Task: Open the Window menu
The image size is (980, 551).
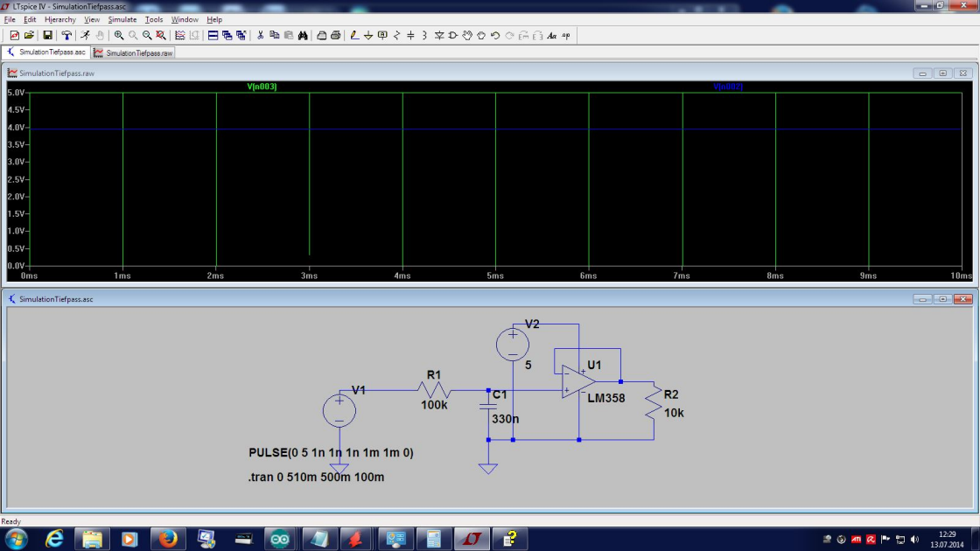Action: point(185,19)
